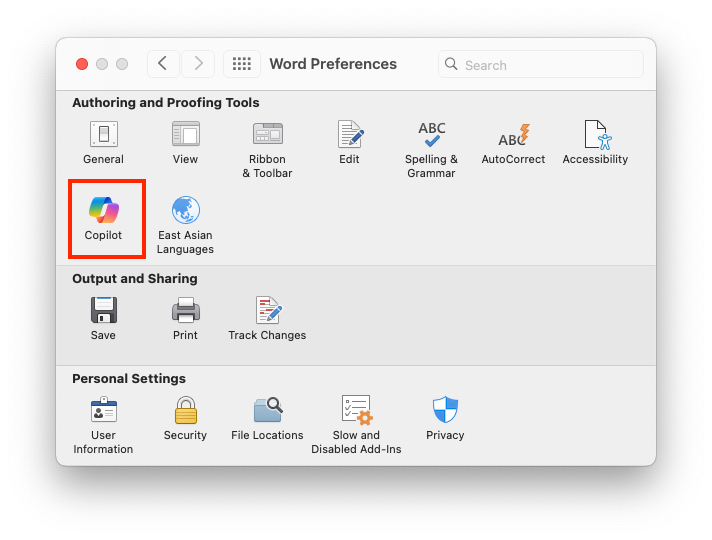
Task: Select East Asian Languages preferences
Action: 185,212
